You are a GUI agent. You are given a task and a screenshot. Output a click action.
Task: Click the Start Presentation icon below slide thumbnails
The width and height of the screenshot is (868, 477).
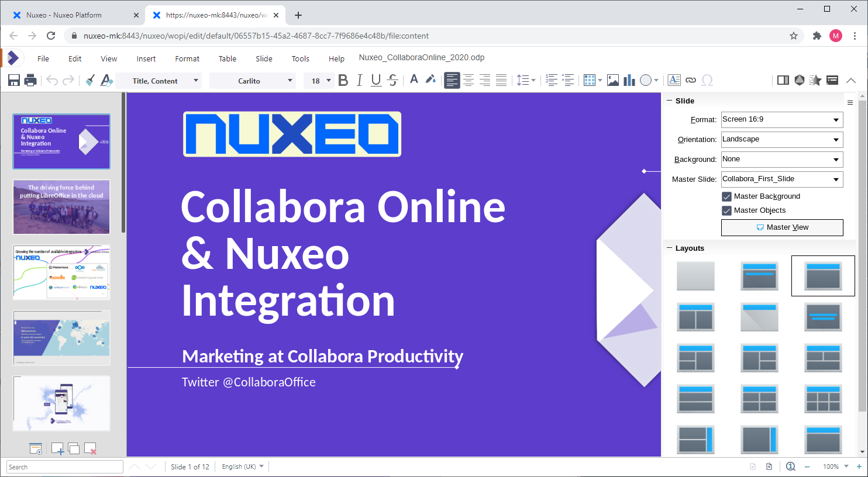click(x=36, y=449)
